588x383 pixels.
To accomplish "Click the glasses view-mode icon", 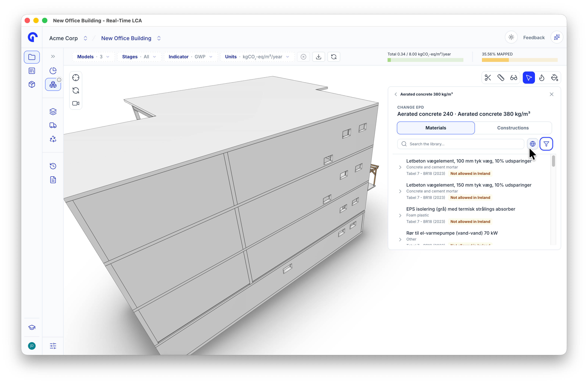I will (x=514, y=78).
